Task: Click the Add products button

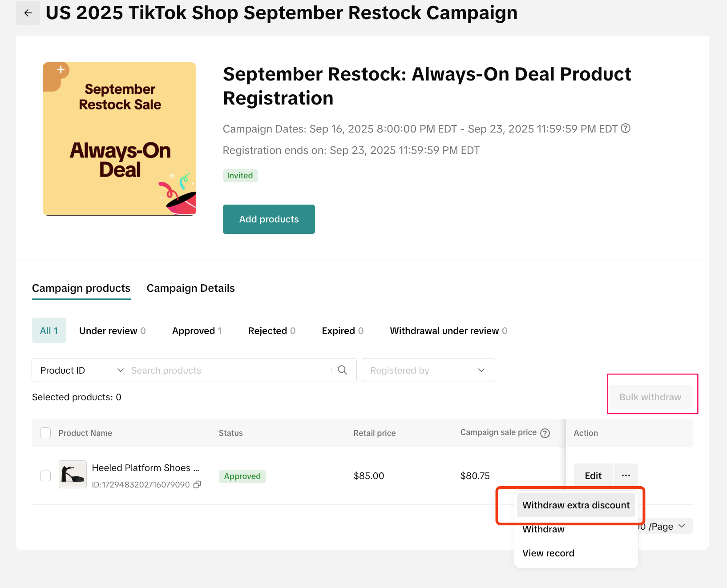Action: (x=269, y=219)
